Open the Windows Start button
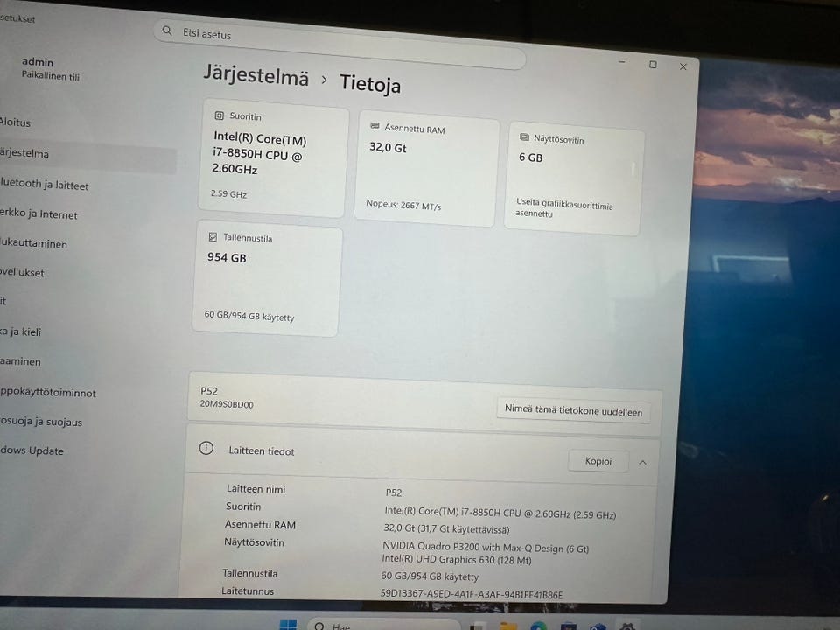 click(288, 625)
